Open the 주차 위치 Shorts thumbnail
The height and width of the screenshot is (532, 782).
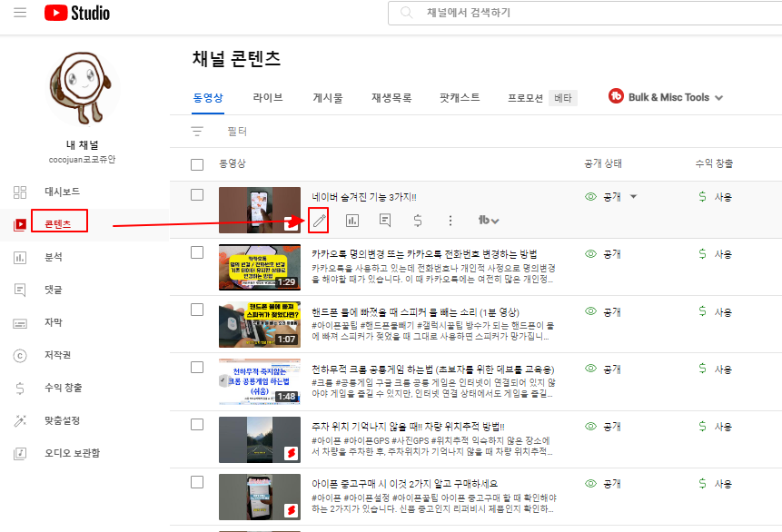(260, 439)
